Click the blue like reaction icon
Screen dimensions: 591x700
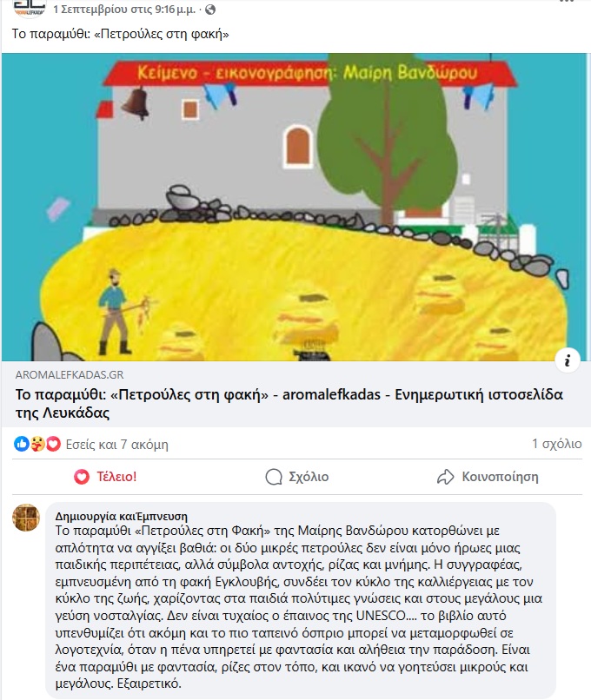click(x=22, y=444)
